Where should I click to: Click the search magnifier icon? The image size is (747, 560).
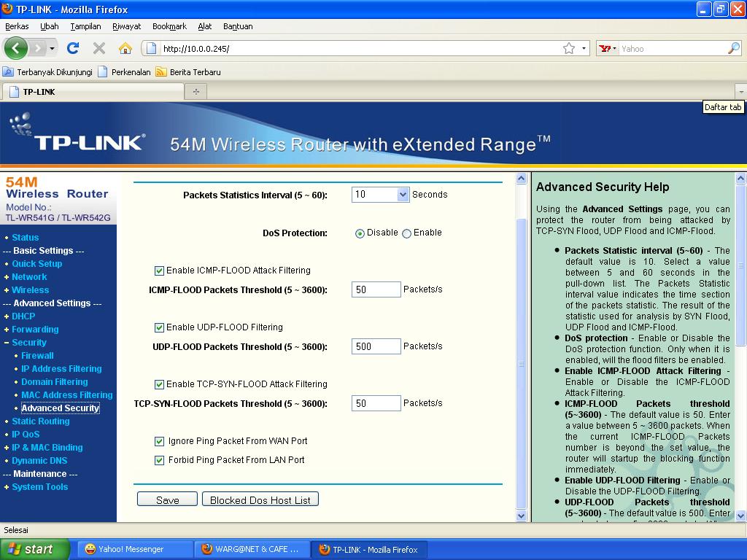tap(733, 48)
